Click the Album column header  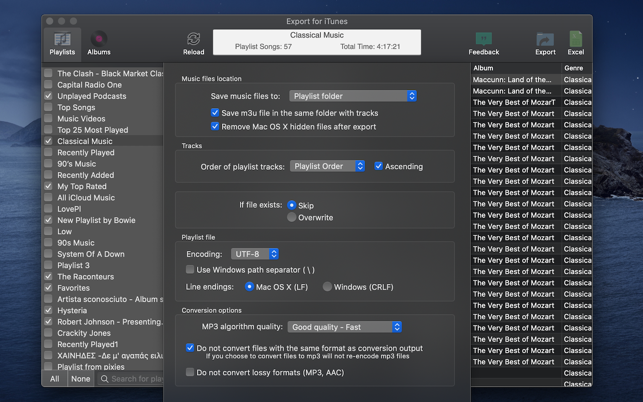(x=515, y=68)
